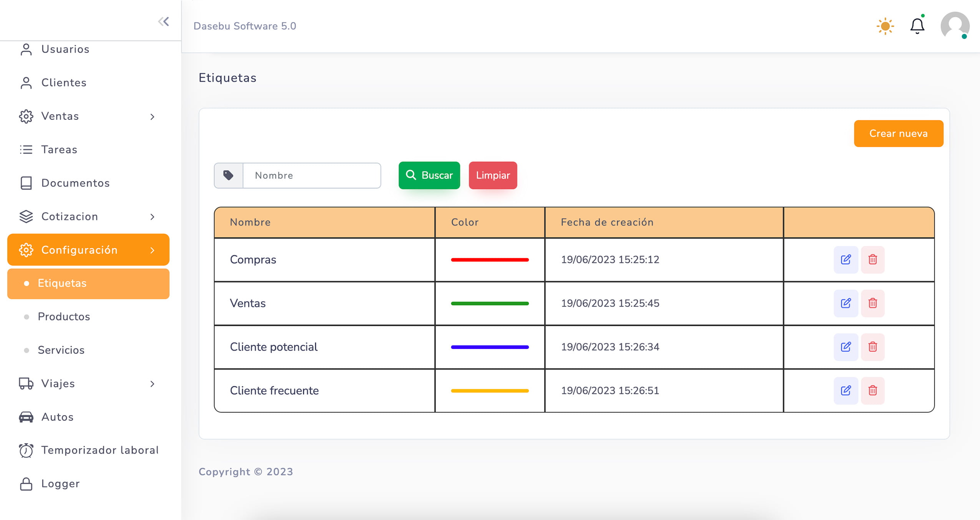
Task: Click the date 19/06/2023 15:26:34
Action: click(610, 347)
